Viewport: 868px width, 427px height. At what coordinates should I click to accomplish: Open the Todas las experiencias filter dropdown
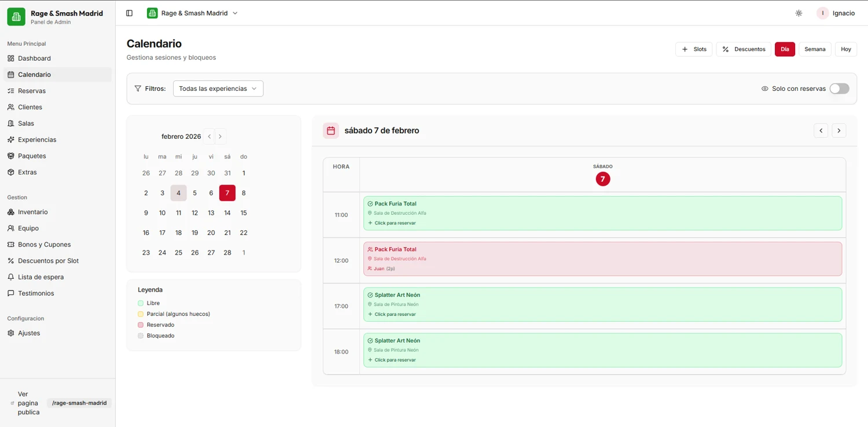(218, 89)
